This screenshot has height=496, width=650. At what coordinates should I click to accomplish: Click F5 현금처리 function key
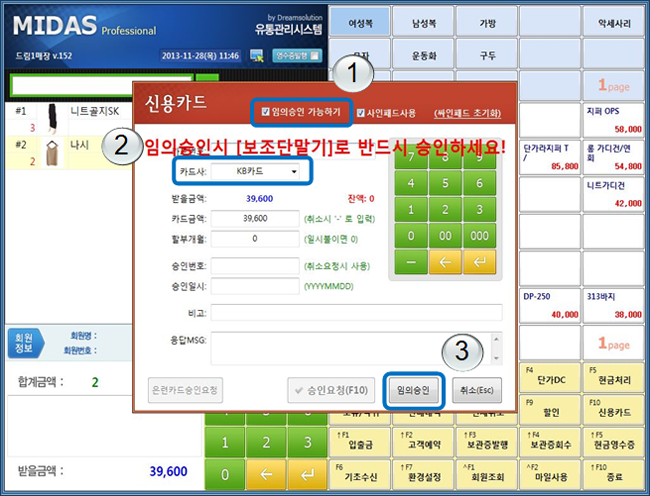pyautogui.click(x=614, y=378)
